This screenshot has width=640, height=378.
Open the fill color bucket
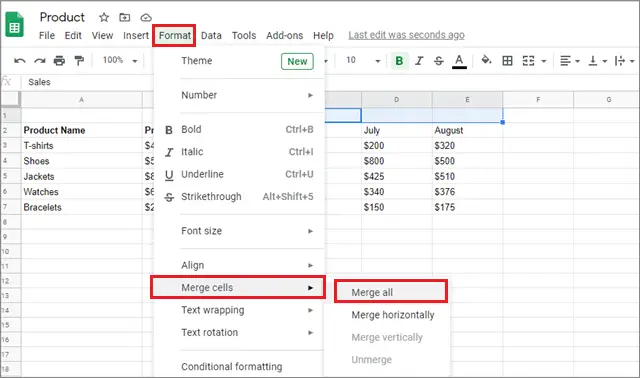point(486,60)
